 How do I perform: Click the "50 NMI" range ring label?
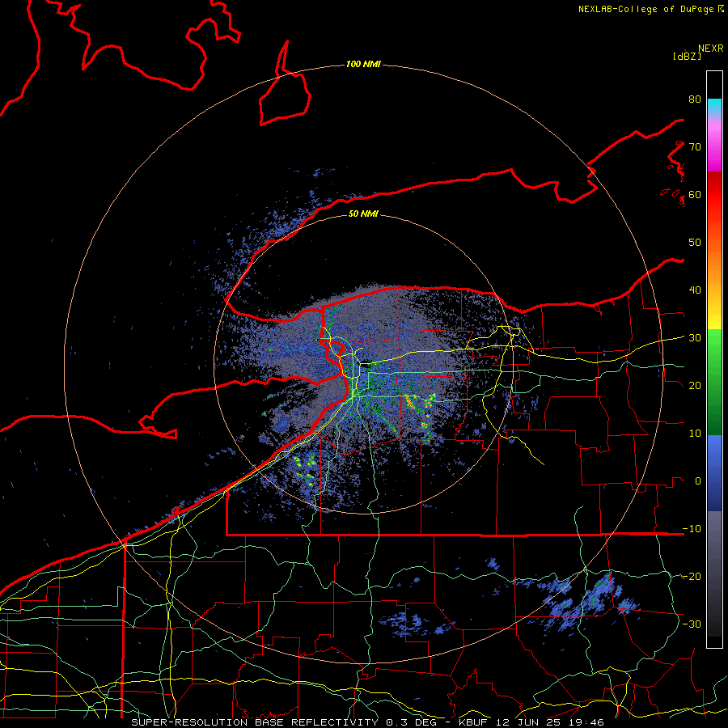(x=363, y=214)
